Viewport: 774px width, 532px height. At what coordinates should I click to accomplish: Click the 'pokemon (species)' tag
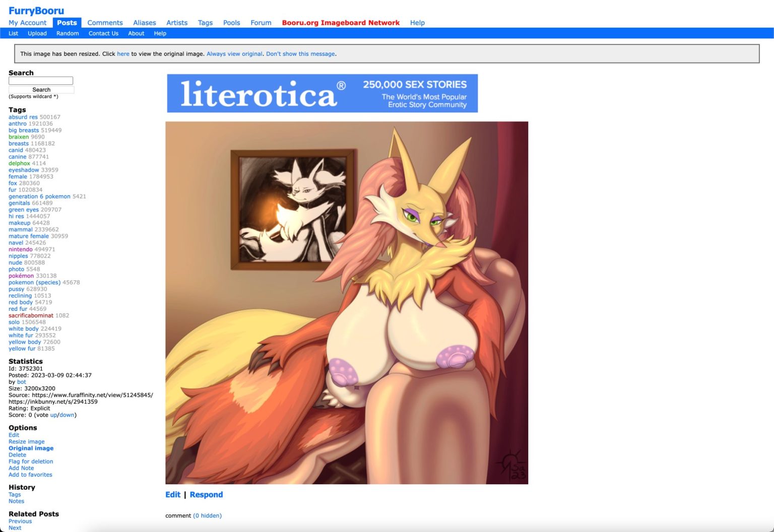[x=34, y=283]
